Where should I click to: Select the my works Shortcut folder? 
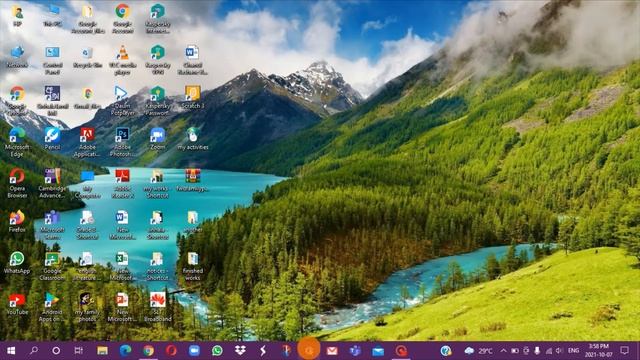(x=158, y=183)
